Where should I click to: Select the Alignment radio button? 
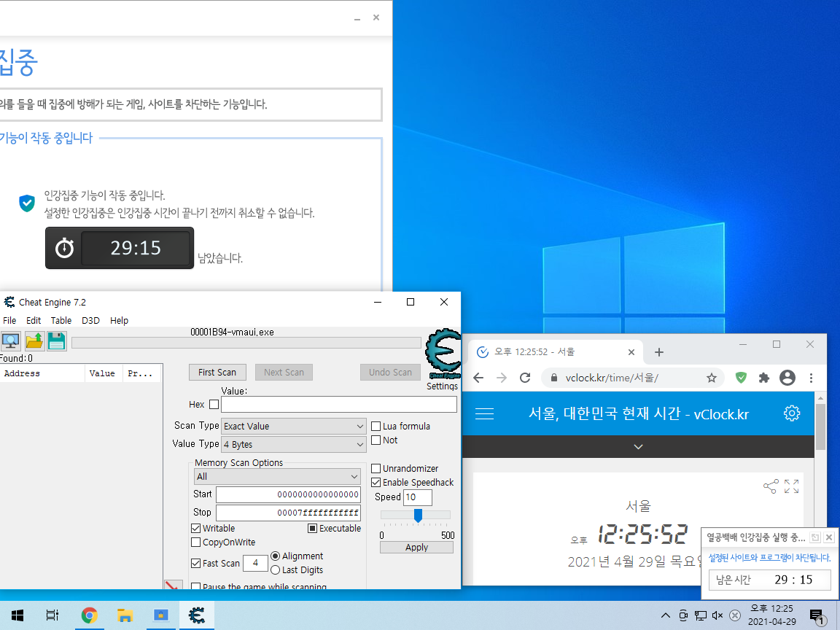[x=276, y=556]
